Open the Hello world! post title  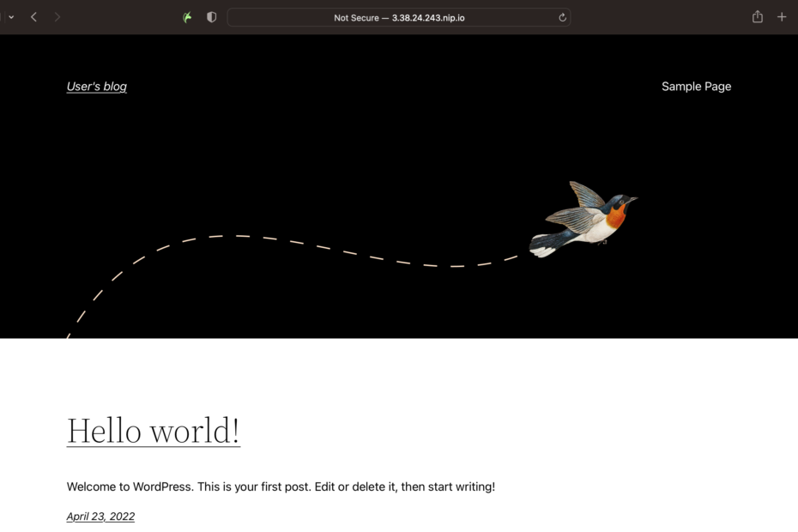point(154,431)
